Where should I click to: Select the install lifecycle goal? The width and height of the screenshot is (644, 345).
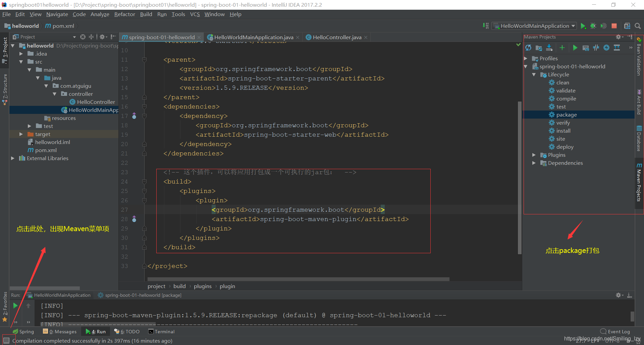(563, 131)
